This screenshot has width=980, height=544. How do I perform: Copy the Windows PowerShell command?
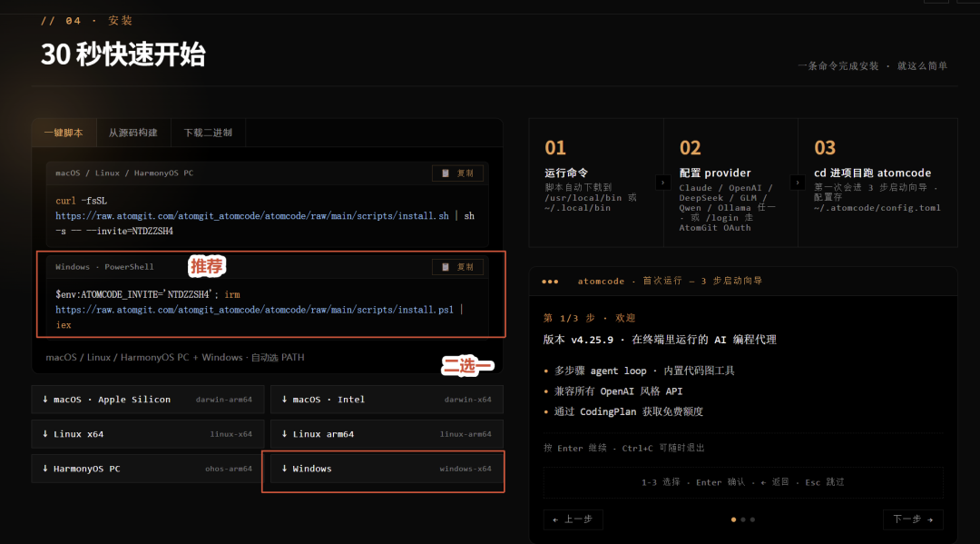point(457,267)
